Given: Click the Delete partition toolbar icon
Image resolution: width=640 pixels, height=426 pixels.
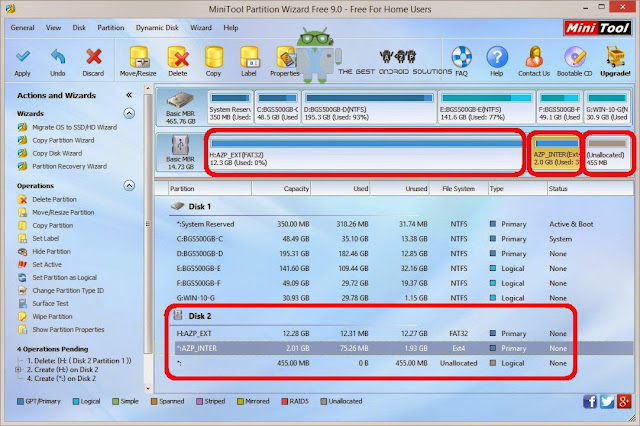Looking at the screenshot, I should (178, 56).
